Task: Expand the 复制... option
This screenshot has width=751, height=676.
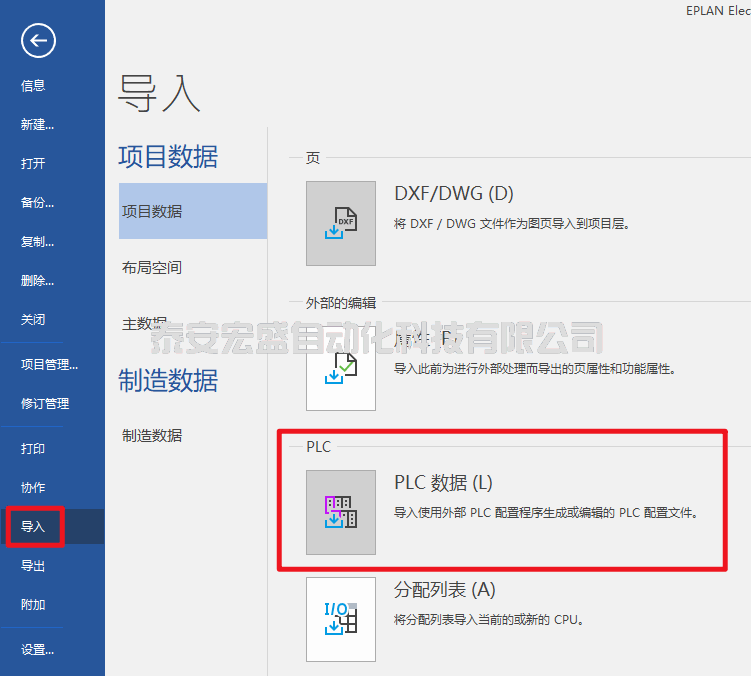Action: click(x=37, y=242)
